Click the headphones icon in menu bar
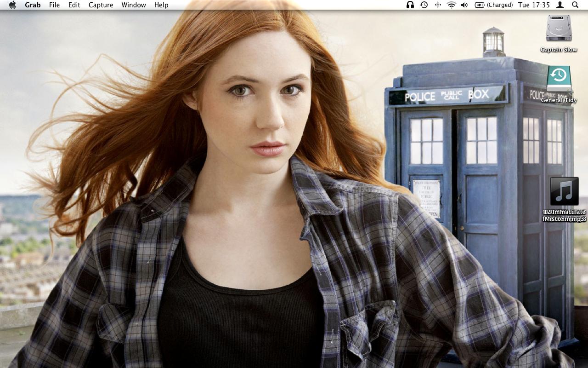Image resolution: width=588 pixels, height=368 pixels. pyautogui.click(x=410, y=5)
